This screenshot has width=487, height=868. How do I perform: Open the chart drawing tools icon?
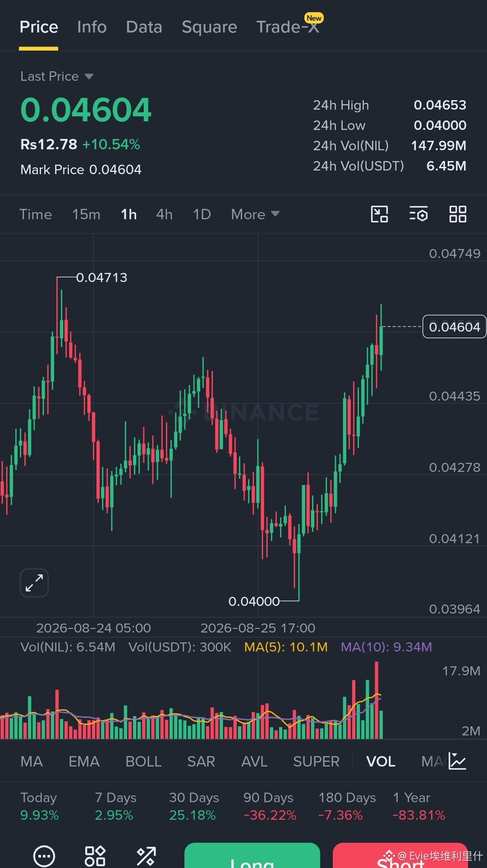tap(379, 214)
